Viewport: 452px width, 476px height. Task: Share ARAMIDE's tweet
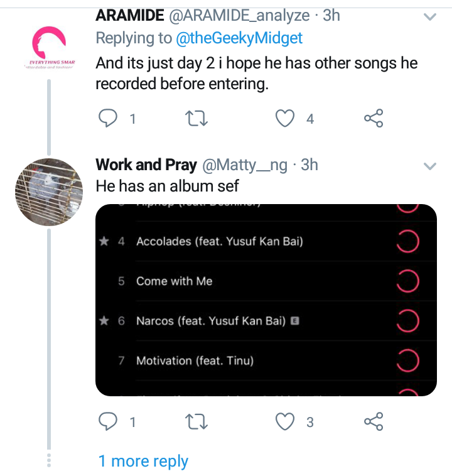tap(374, 118)
